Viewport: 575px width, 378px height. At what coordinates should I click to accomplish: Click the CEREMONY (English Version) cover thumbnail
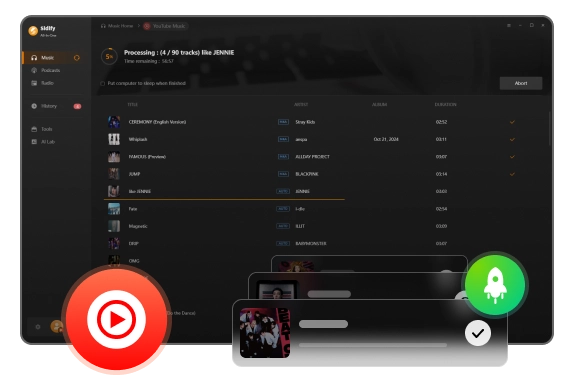pos(114,122)
